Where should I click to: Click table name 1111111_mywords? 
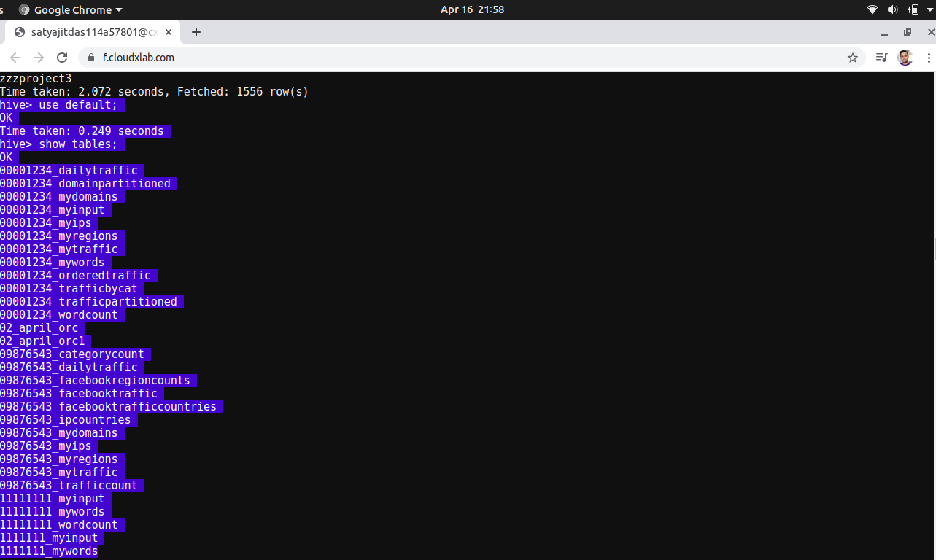(49, 551)
